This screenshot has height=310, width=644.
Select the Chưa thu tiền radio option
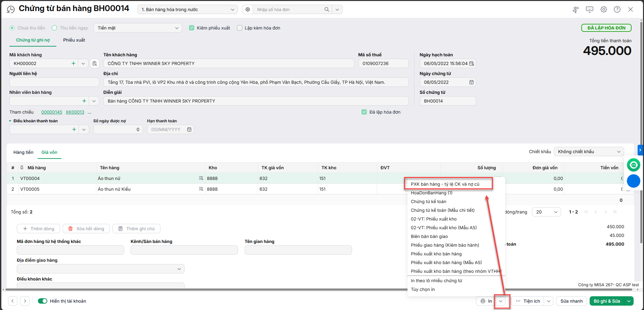pos(12,28)
